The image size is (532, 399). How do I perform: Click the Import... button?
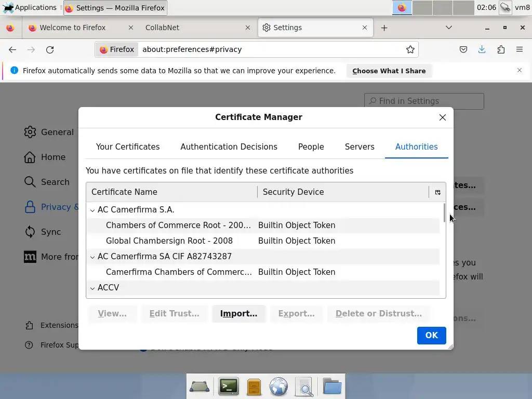pyautogui.click(x=238, y=313)
